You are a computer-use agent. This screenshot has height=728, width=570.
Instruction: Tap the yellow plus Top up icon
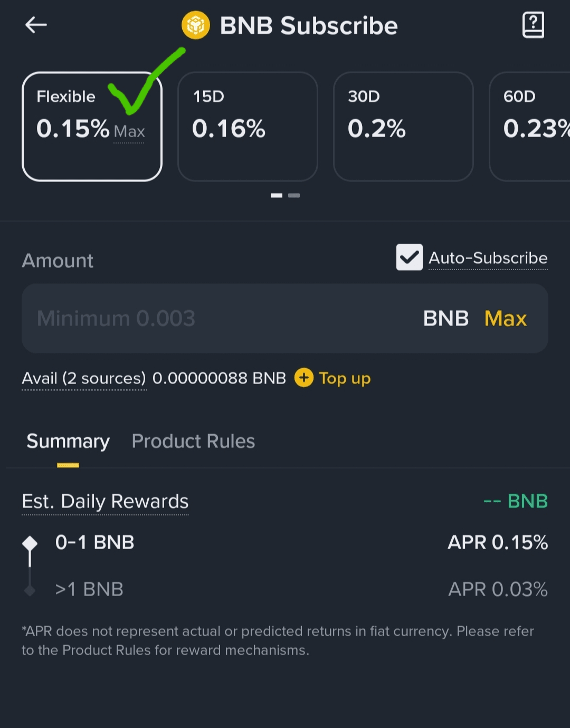[303, 377]
